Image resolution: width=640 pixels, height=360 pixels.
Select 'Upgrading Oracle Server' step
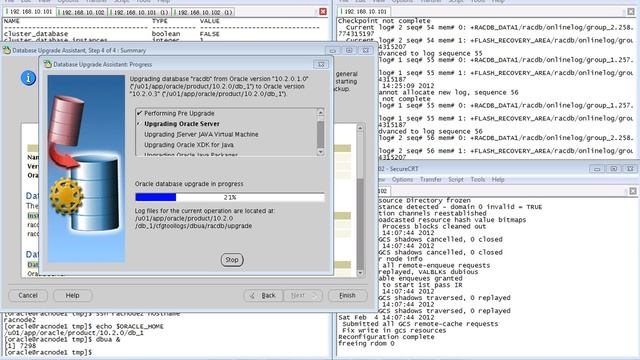point(182,124)
